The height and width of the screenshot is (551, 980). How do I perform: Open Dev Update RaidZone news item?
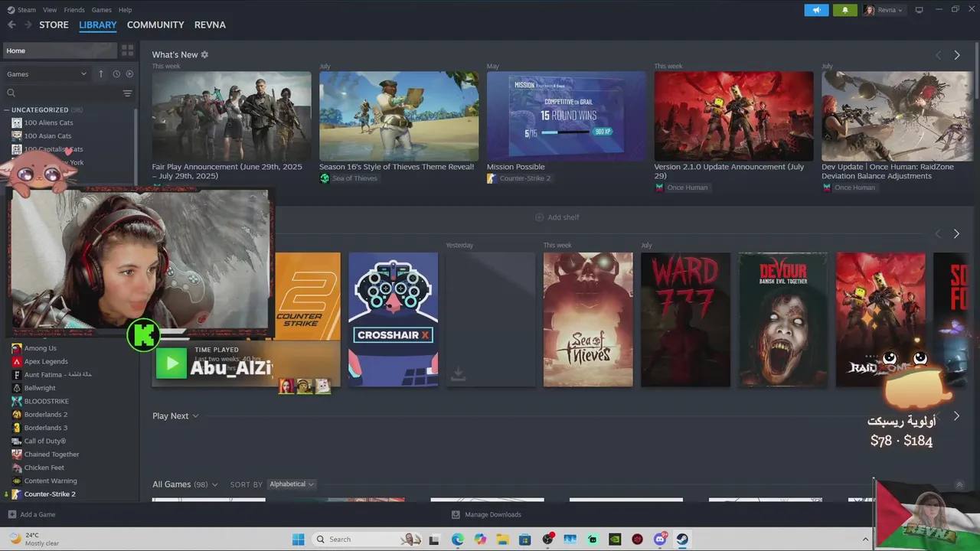pyautogui.click(x=897, y=116)
